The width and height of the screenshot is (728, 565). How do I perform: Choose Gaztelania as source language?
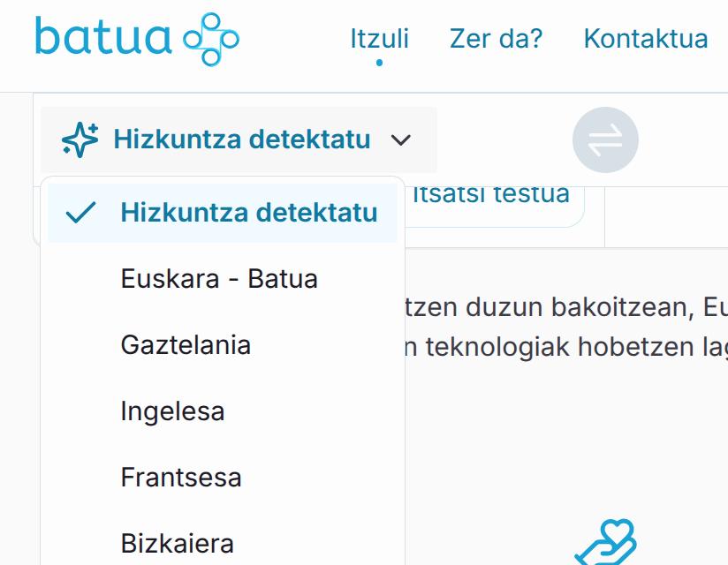186,345
